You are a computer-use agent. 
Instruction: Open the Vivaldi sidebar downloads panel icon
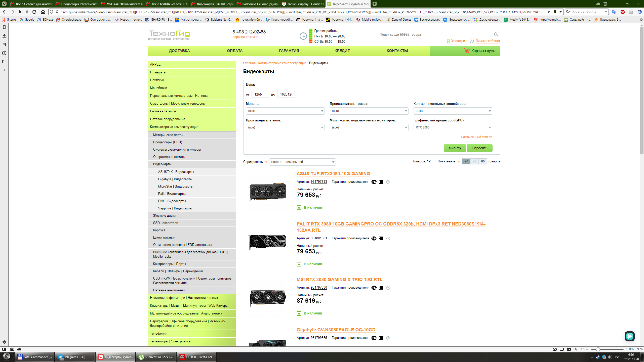(4, 36)
